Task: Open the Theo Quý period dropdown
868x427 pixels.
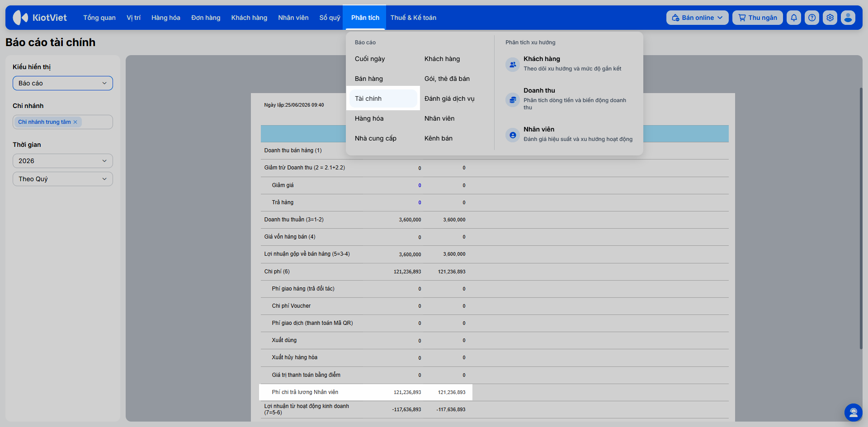Action: (x=63, y=179)
